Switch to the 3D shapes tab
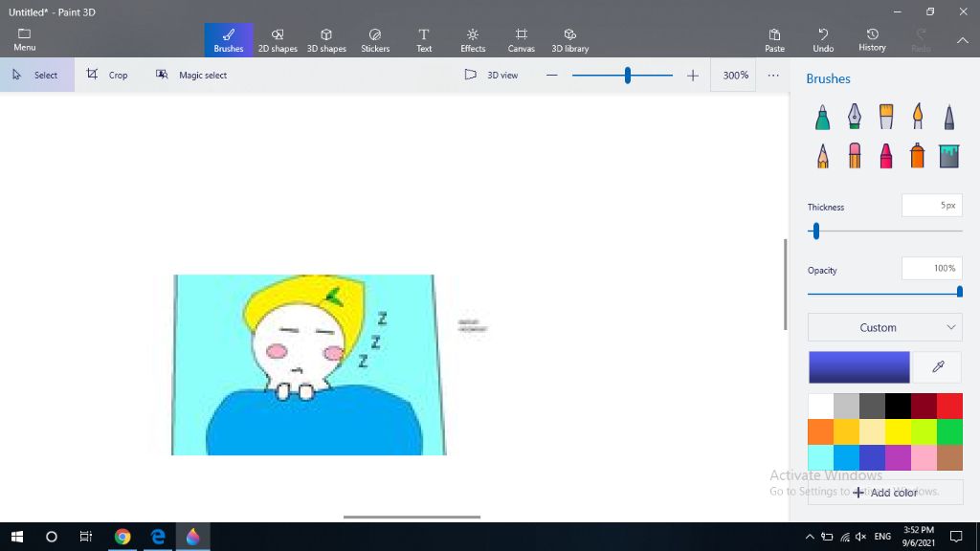The width and height of the screenshot is (980, 551). (x=326, y=40)
